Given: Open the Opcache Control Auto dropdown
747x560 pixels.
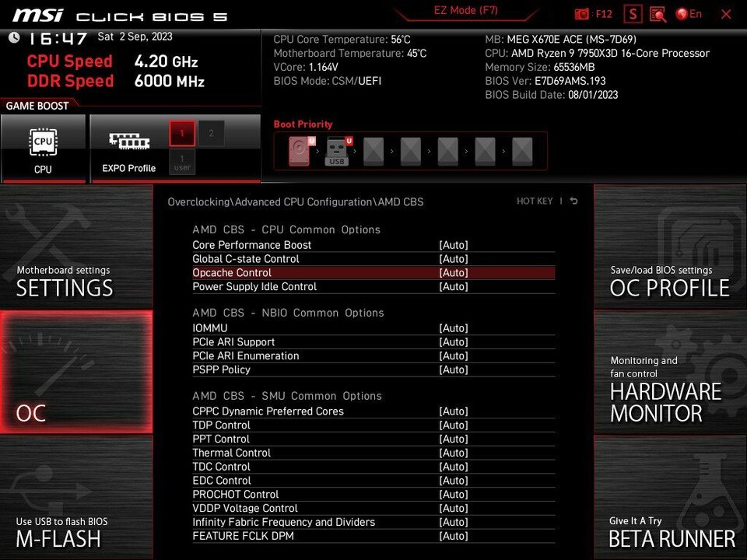Looking at the screenshot, I should pyautogui.click(x=454, y=272).
